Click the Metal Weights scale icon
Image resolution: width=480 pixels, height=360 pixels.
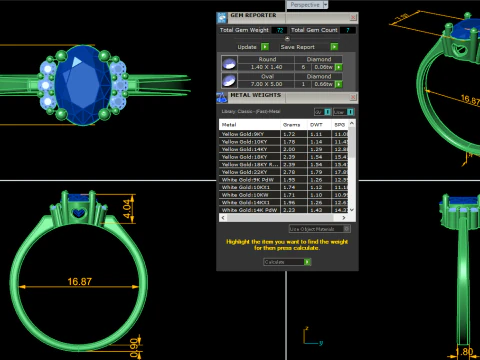(222, 97)
